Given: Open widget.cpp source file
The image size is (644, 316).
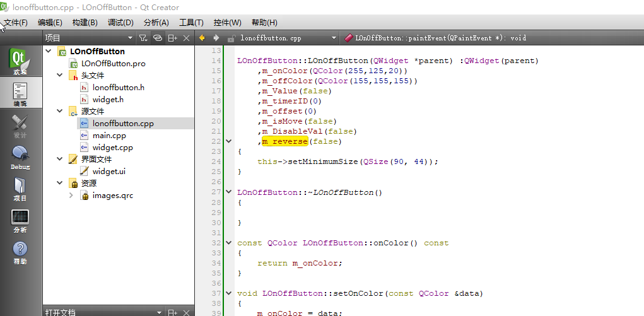Looking at the screenshot, I should coord(112,147).
